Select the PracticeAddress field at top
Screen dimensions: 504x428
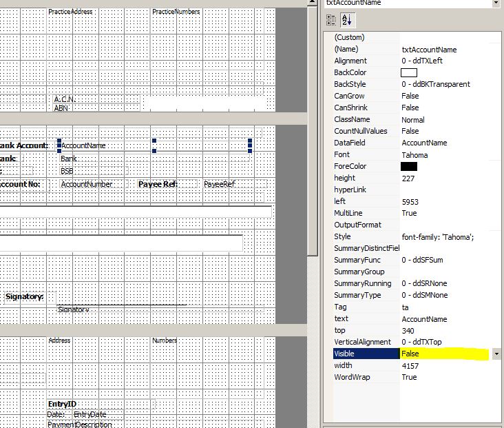[70, 12]
